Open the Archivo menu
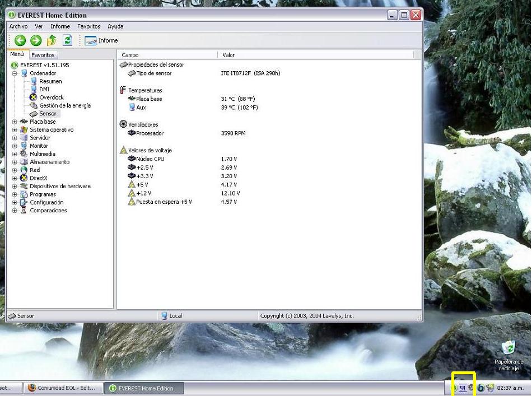The height and width of the screenshot is (396, 532). click(x=18, y=26)
